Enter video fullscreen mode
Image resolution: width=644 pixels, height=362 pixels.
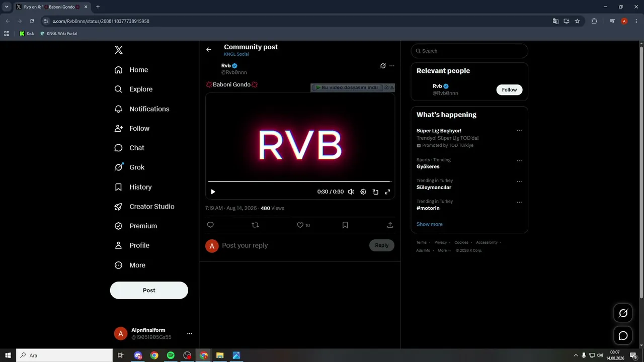tap(387, 192)
